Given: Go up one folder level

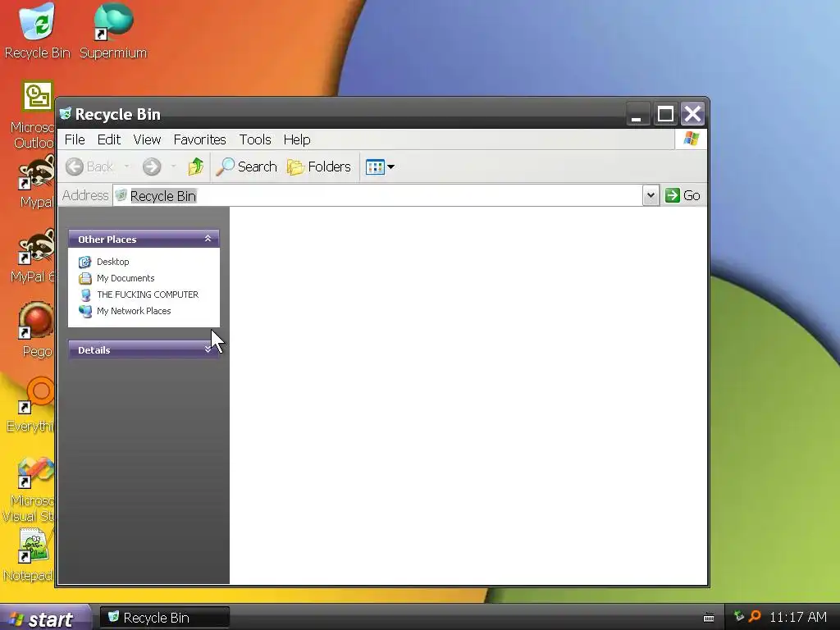Looking at the screenshot, I should [x=195, y=167].
